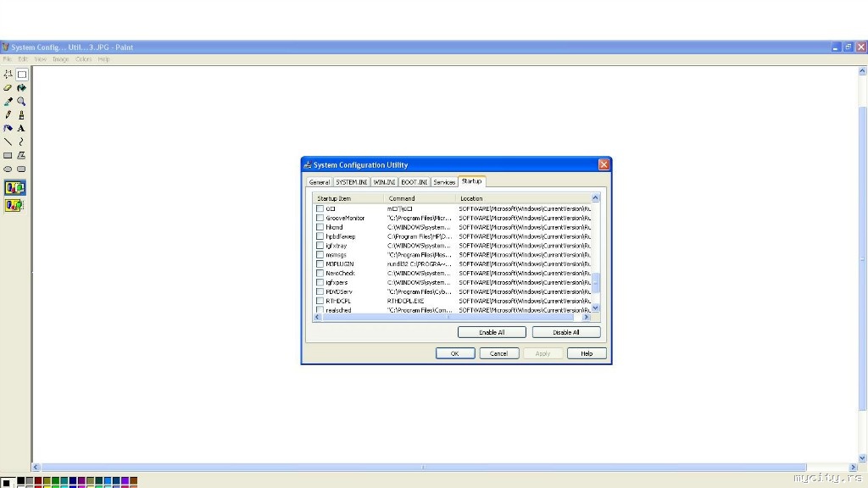Toggle the GrooveMonitor startup checkbox
Viewport: 868px width, 488px height.
coord(320,218)
